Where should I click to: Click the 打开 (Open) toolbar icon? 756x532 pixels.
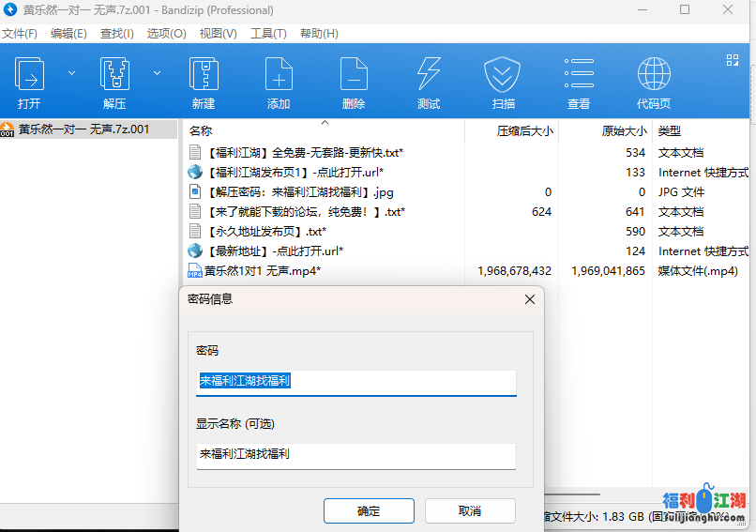(29, 74)
